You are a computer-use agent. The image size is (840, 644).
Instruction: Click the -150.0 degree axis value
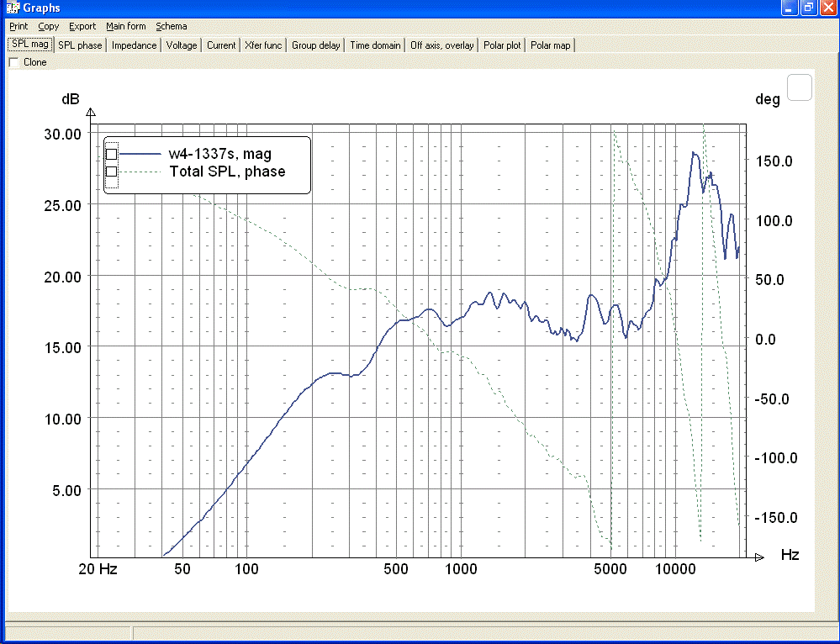tap(776, 518)
